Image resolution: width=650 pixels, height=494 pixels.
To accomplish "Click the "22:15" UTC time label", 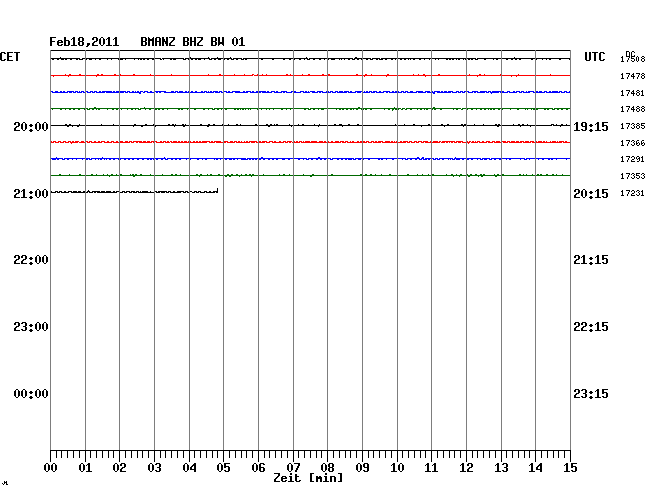I will 591,327.
